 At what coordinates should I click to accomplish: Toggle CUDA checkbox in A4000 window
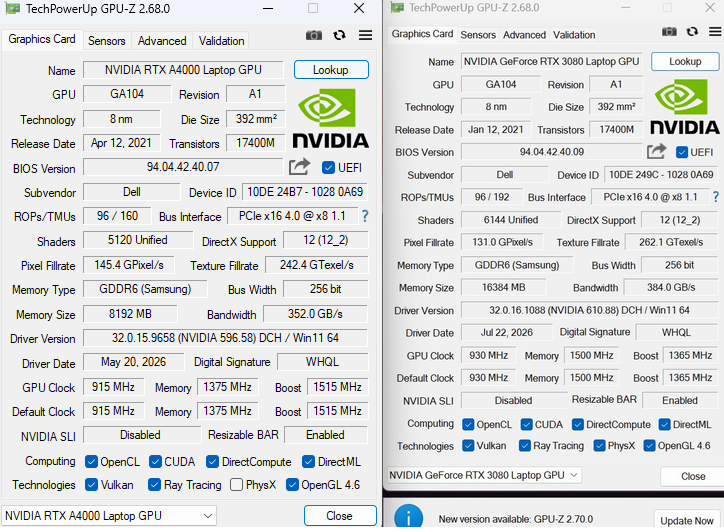click(x=156, y=461)
